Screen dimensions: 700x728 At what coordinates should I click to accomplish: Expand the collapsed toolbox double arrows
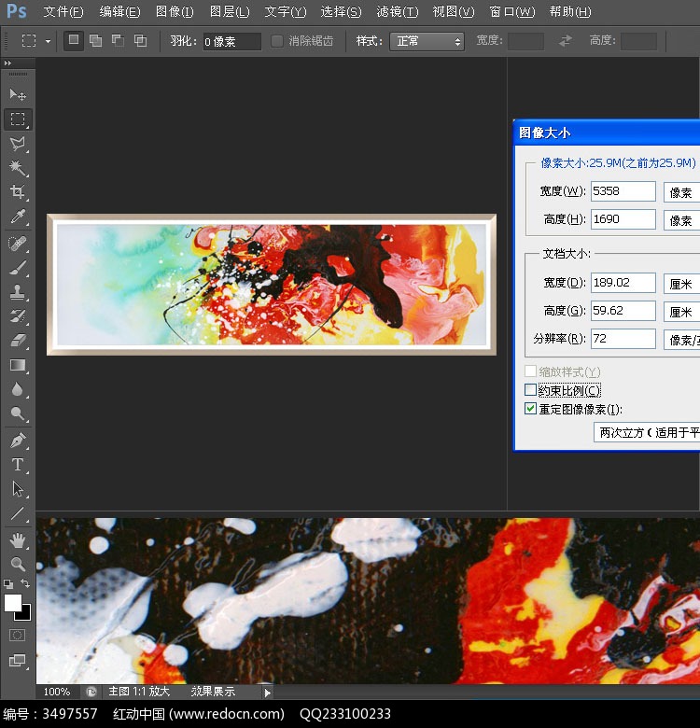(x=7, y=63)
